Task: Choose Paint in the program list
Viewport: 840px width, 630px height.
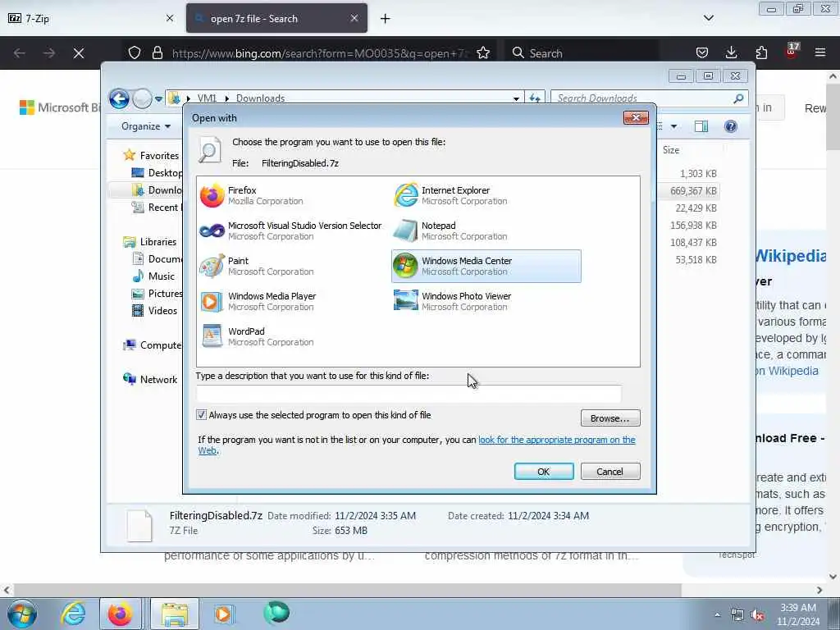Action: point(294,267)
